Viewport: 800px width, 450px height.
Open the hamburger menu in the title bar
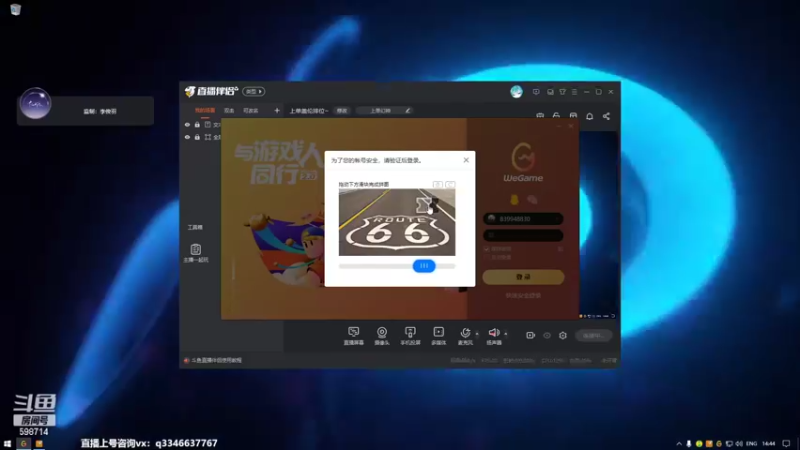[x=574, y=92]
